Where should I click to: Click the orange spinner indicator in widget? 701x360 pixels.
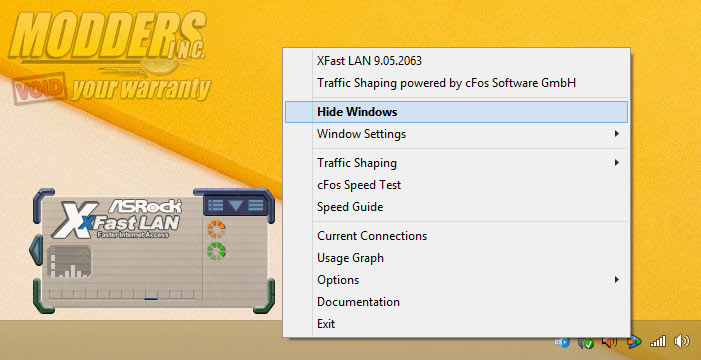tap(216, 229)
